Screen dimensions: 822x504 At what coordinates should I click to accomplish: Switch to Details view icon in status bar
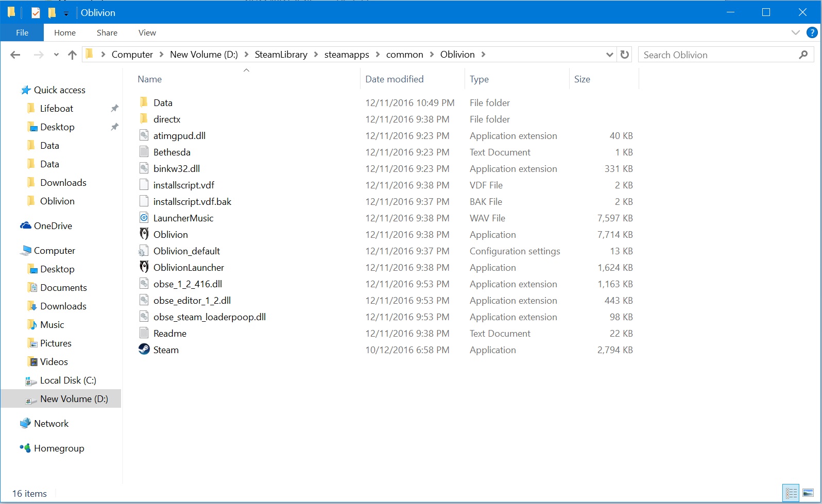click(791, 493)
